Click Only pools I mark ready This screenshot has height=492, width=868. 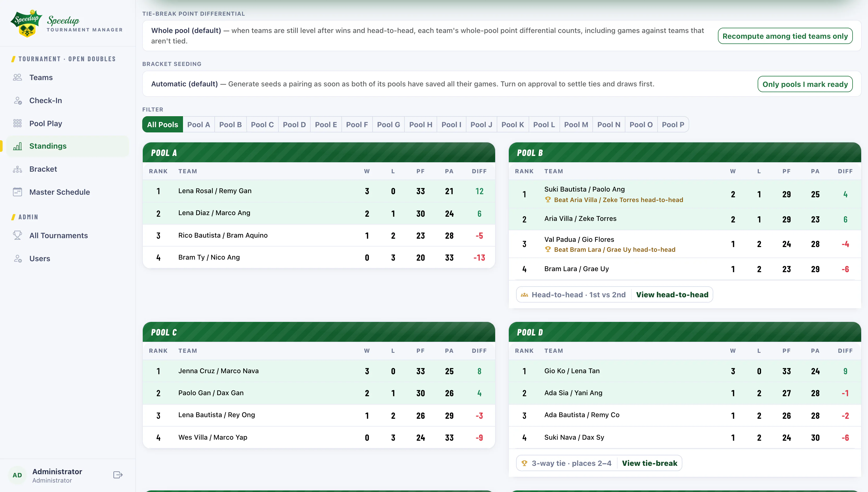coord(805,84)
